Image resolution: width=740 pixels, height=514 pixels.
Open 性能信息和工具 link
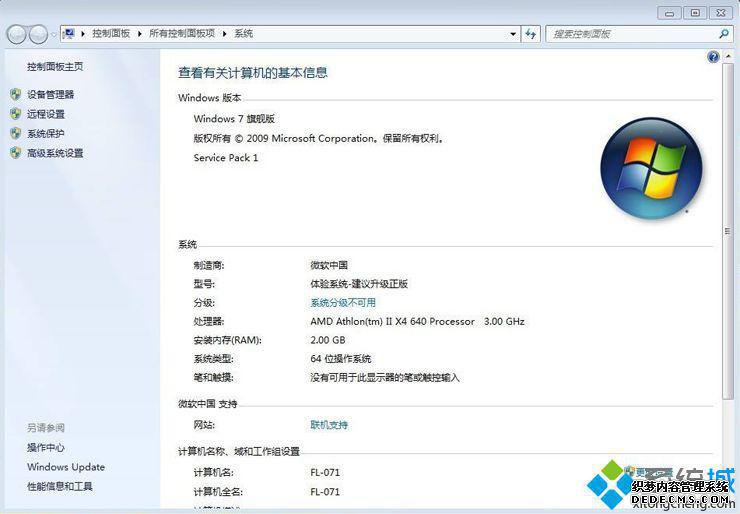60,486
